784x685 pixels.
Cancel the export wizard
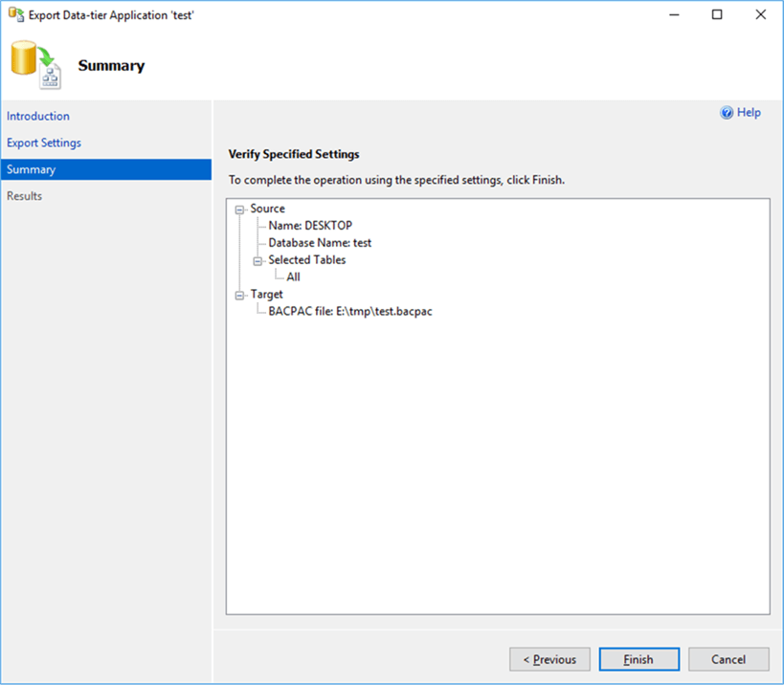[728, 659]
